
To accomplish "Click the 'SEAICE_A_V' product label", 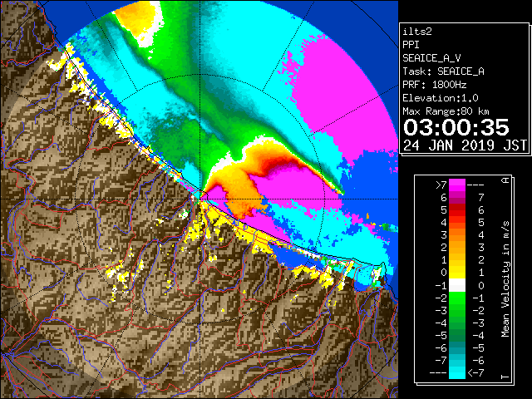I will click(x=431, y=58).
